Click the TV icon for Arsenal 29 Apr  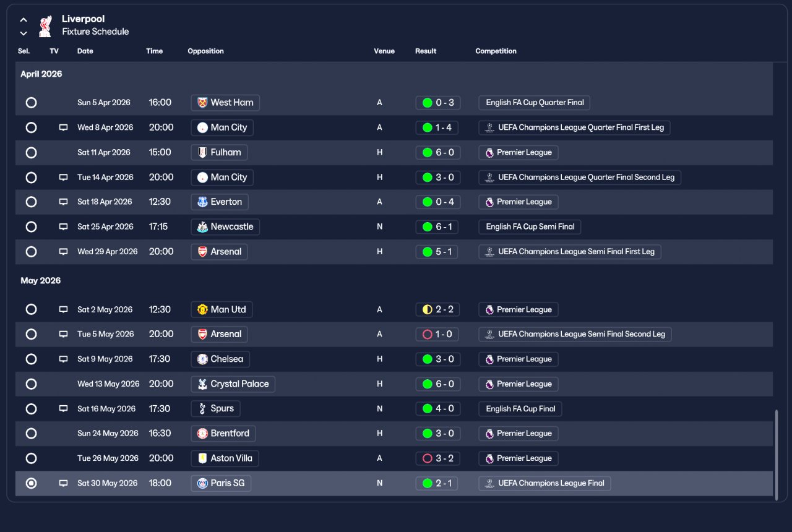click(x=63, y=252)
